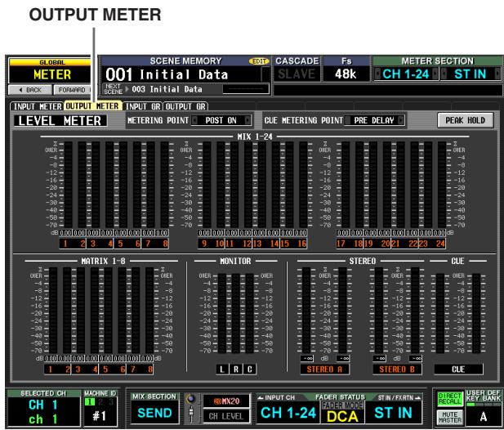Step METERING POINT to next option
Screen dimensions: 504x430
point(248,120)
